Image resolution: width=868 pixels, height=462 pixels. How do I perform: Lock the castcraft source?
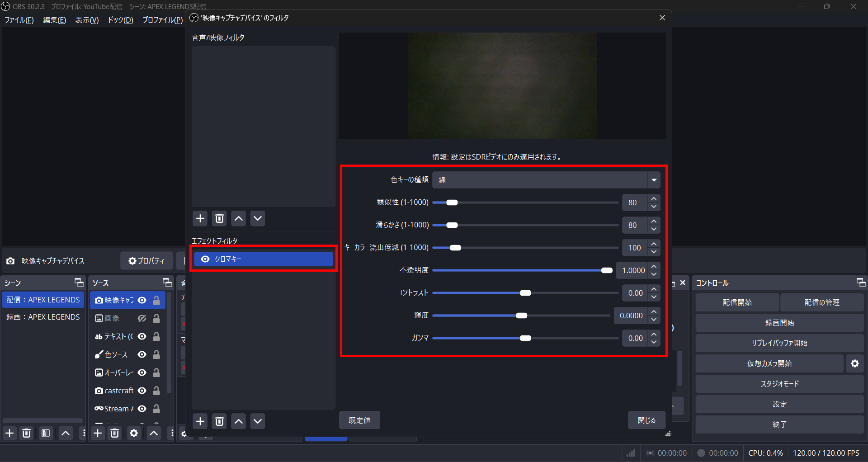(x=156, y=391)
